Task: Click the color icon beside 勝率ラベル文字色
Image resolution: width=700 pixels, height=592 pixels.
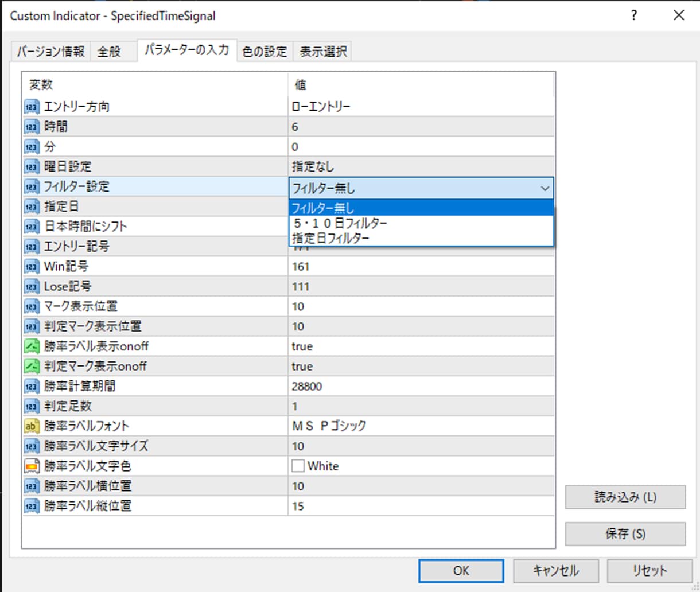Action: [x=32, y=466]
